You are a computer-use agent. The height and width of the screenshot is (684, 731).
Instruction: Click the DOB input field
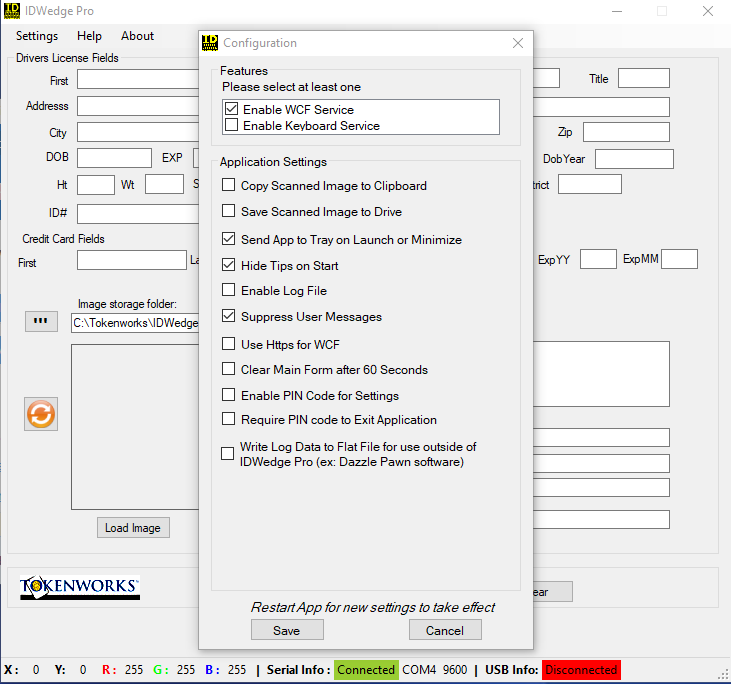click(114, 158)
